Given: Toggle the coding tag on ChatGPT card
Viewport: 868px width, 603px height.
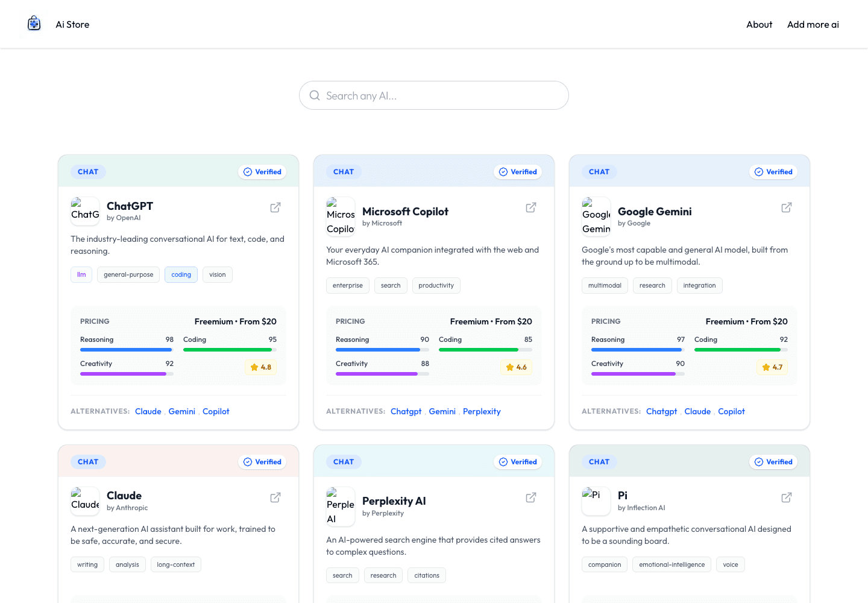Looking at the screenshot, I should 181,275.
